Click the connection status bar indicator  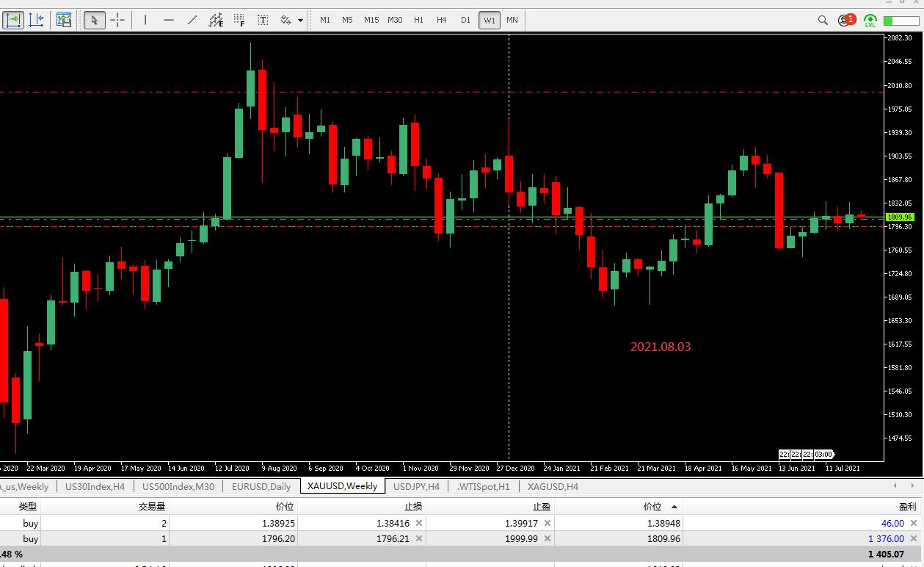click(x=901, y=21)
